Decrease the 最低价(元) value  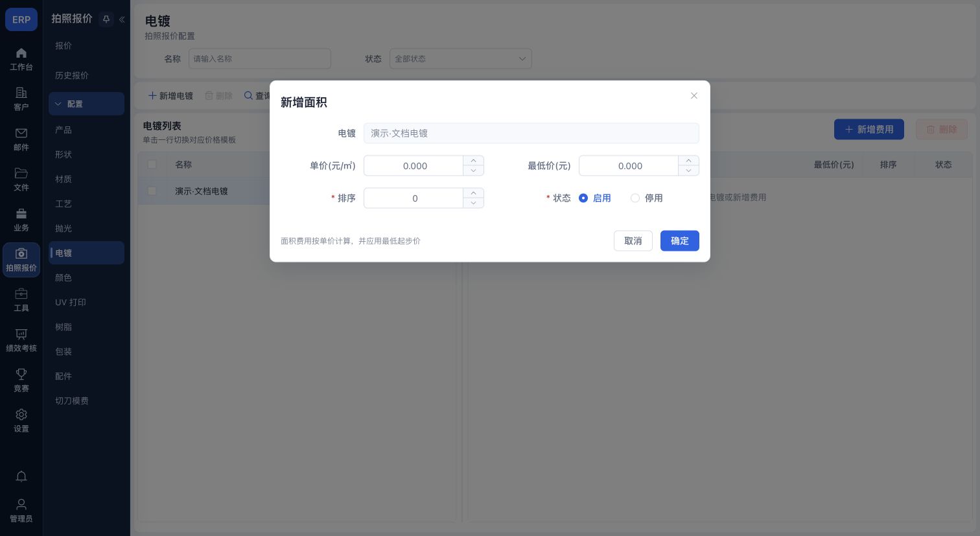pos(689,170)
